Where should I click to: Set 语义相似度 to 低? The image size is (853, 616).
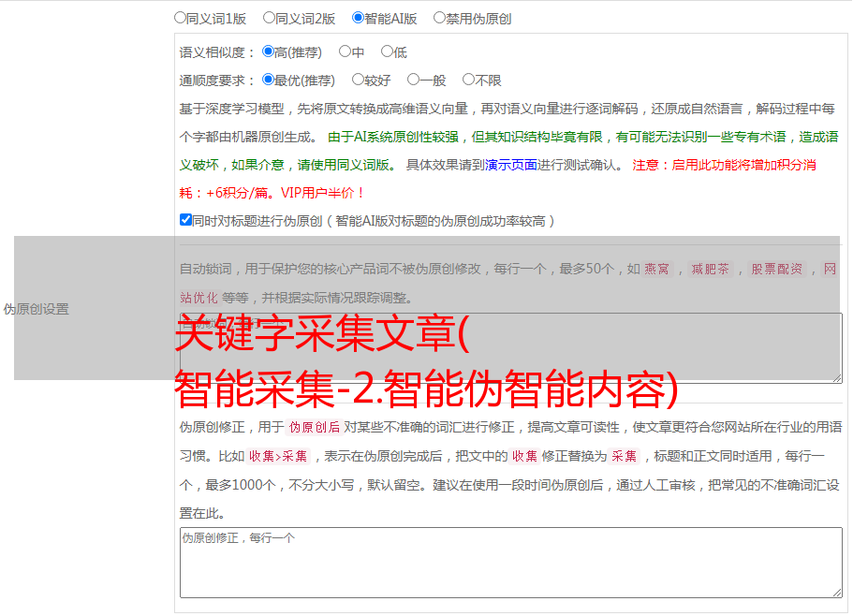[x=388, y=52]
